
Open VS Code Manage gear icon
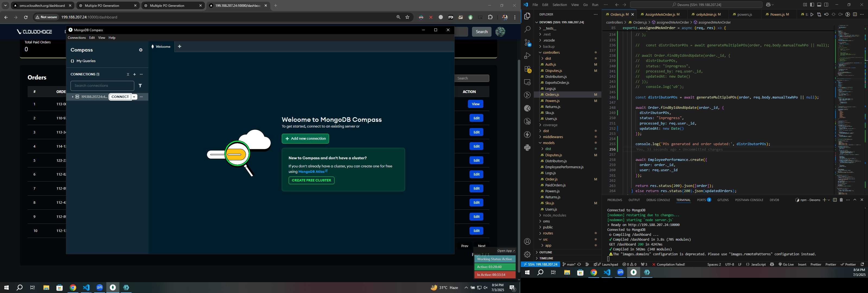point(527,254)
